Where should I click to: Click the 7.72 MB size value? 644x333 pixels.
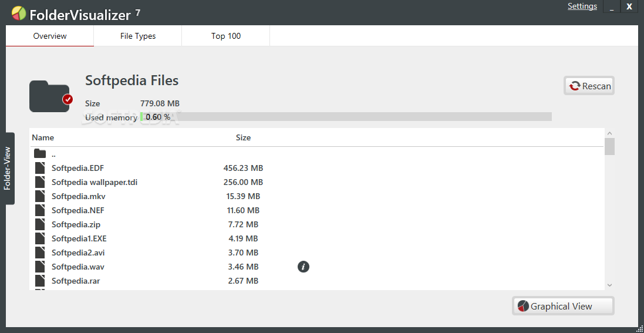pyautogui.click(x=243, y=224)
